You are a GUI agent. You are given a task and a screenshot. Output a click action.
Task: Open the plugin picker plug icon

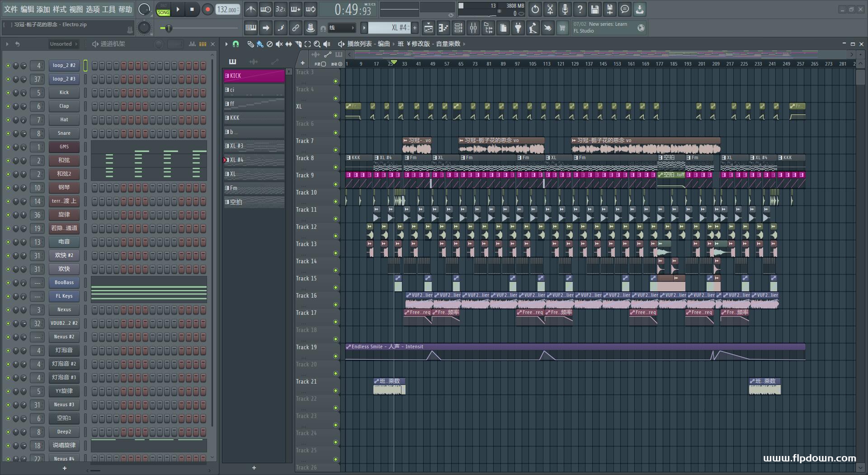point(518,28)
